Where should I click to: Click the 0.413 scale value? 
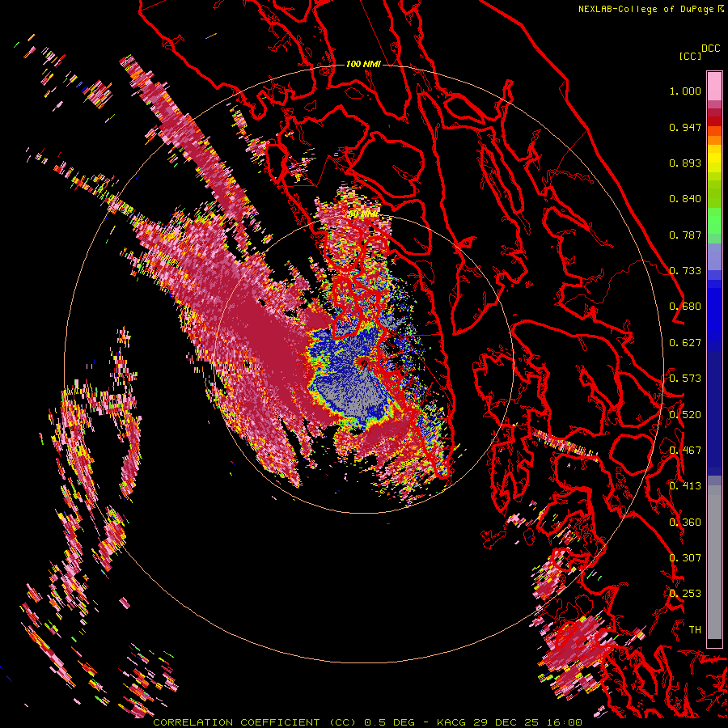click(x=685, y=486)
